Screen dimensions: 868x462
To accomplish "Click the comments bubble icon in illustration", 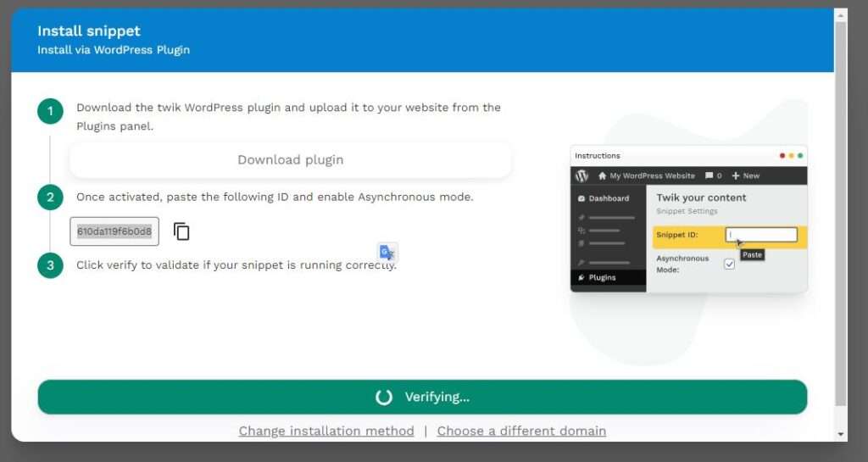I will [709, 176].
